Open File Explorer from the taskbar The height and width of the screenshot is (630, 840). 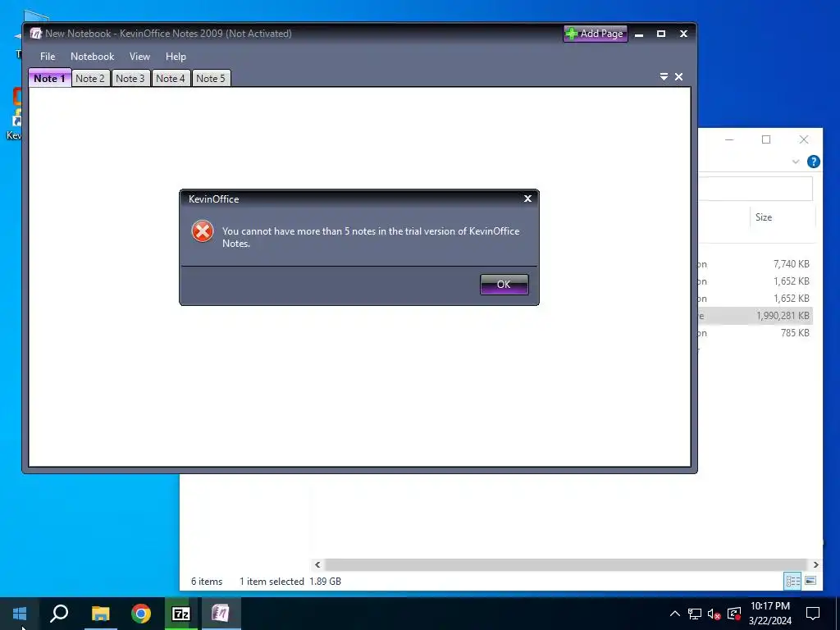pyautogui.click(x=100, y=614)
